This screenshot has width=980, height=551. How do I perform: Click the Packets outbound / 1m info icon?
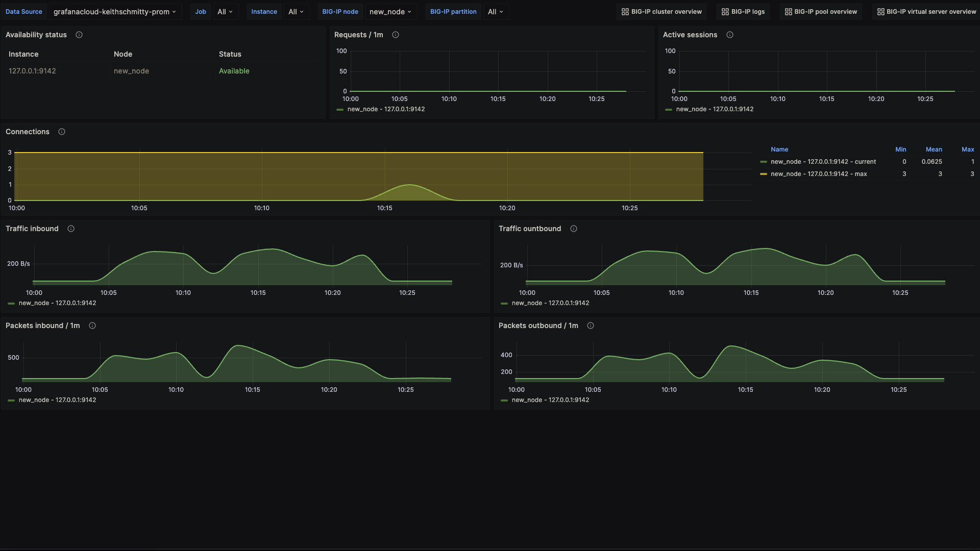(591, 325)
